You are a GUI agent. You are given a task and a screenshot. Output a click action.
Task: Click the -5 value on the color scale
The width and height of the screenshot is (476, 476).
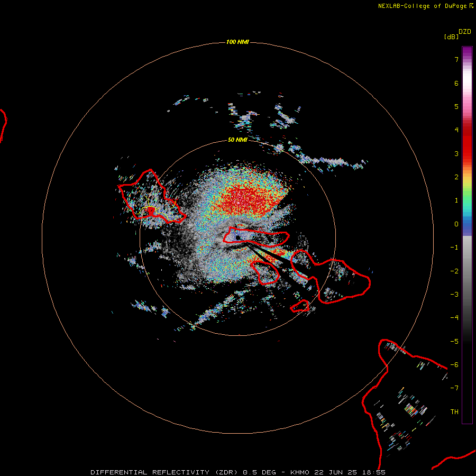(454, 342)
